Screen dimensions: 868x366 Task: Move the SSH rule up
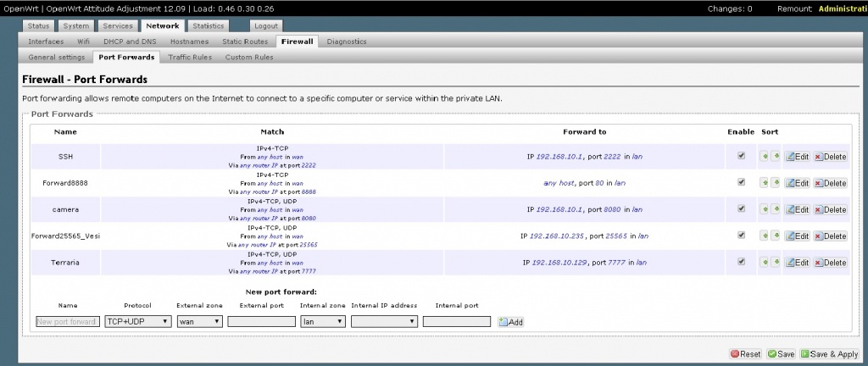(x=764, y=157)
